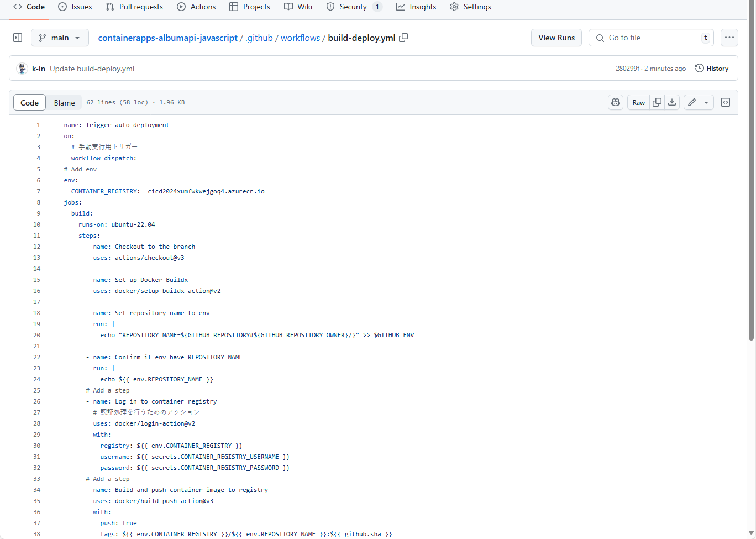The width and height of the screenshot is (756, 539).
Task: Open the symbols panel icon
Action: pos(726,102)
